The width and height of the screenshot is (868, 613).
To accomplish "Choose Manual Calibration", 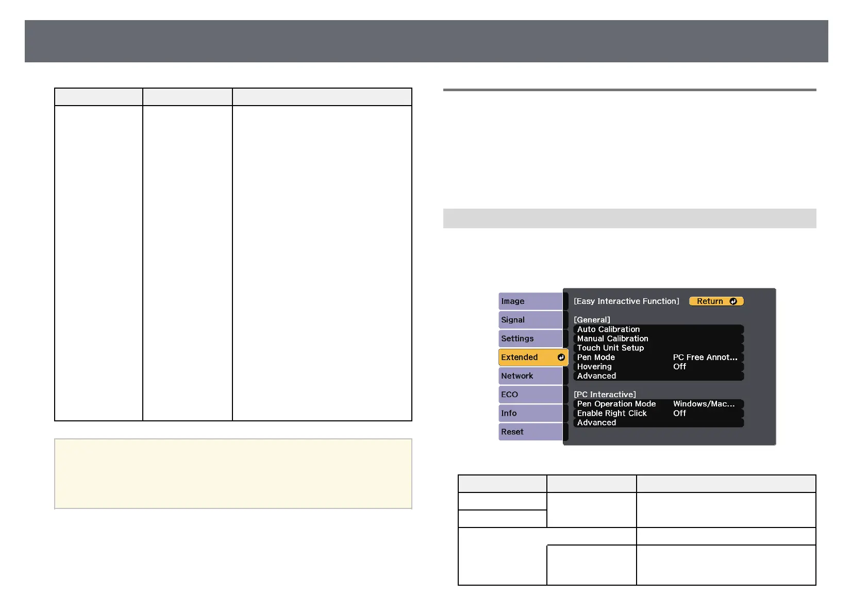I will click(x=658, y=338).
